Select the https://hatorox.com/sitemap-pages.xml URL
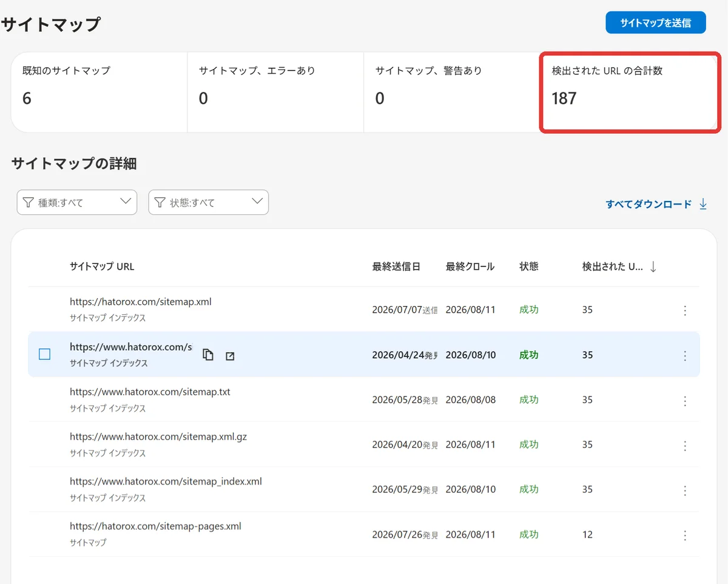The height and width of the screenshot is (584, 728). pyautogui.click(x=155, y=526)
